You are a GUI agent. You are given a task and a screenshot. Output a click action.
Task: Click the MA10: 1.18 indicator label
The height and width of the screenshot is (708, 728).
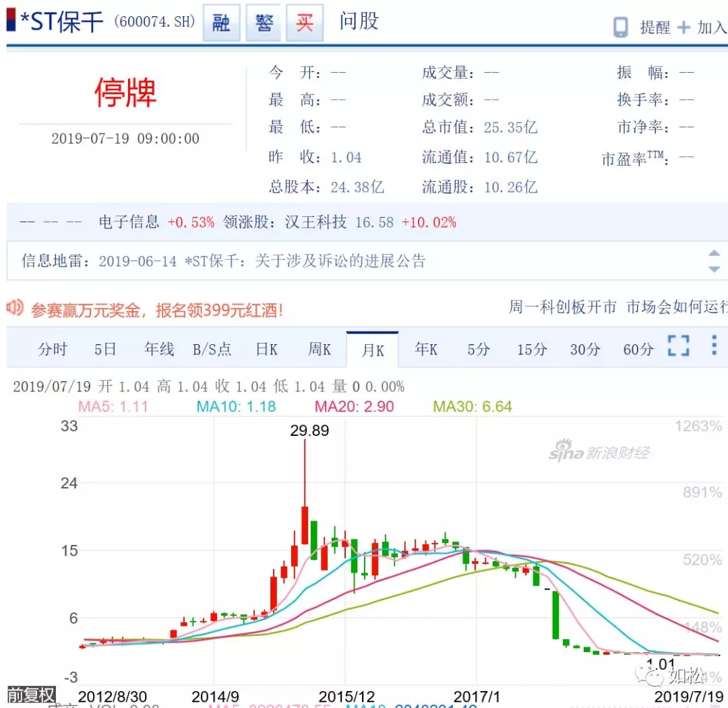[x=236, y=407]
